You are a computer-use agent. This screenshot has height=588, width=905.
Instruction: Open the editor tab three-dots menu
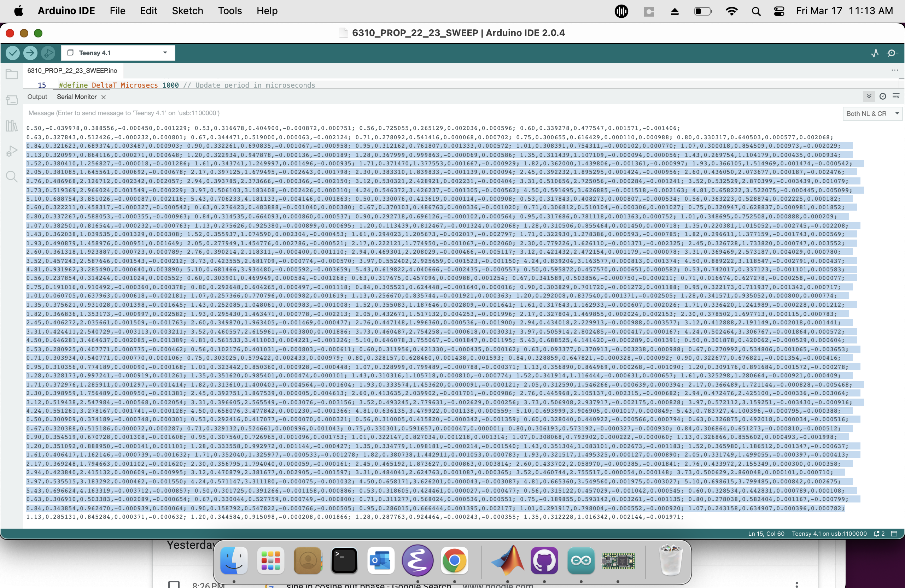[894, 70]
